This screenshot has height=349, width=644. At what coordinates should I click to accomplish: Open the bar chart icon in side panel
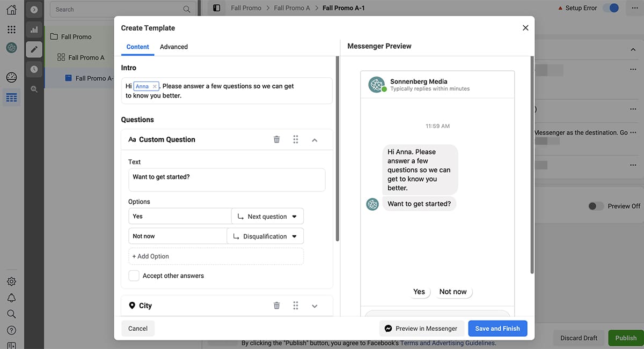point(34,30)
